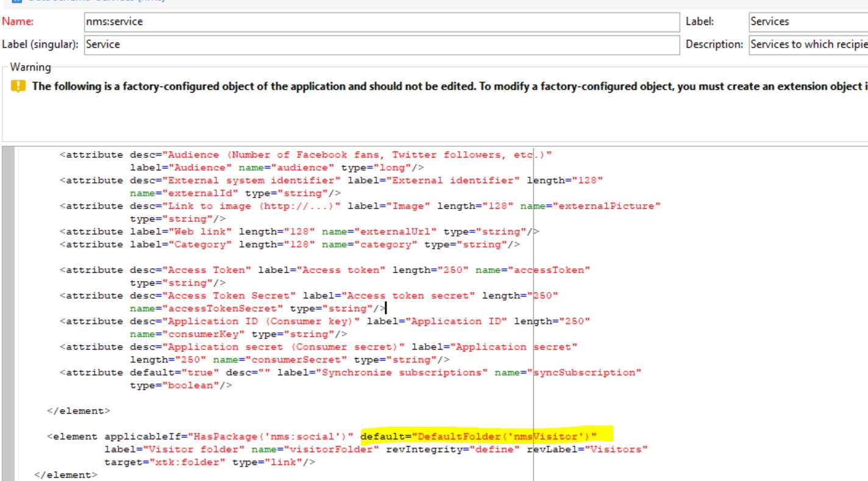Click applicableIf="HasPackage('nms:social')" text

229,436
